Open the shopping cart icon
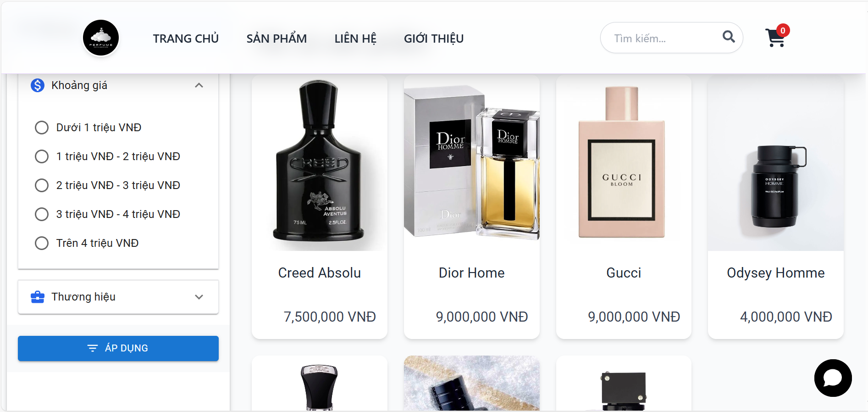Image resolution: width=868 pixels, height=412 pixels. coord(775,38)
